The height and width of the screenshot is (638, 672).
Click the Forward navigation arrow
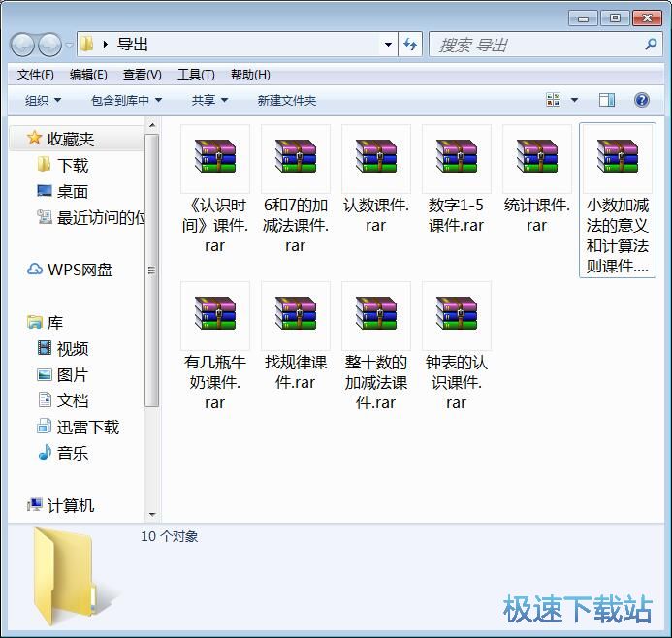click(50, 45)
